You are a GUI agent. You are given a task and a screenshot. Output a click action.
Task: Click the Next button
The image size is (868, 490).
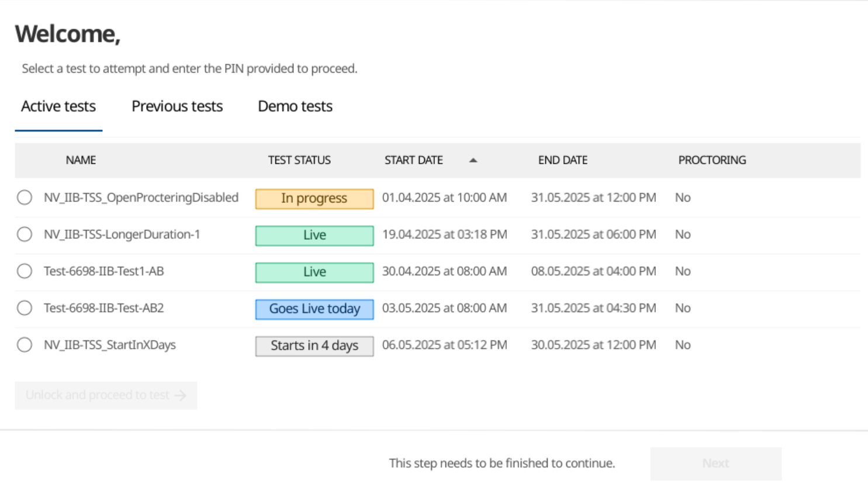click(x=715, y=463)
